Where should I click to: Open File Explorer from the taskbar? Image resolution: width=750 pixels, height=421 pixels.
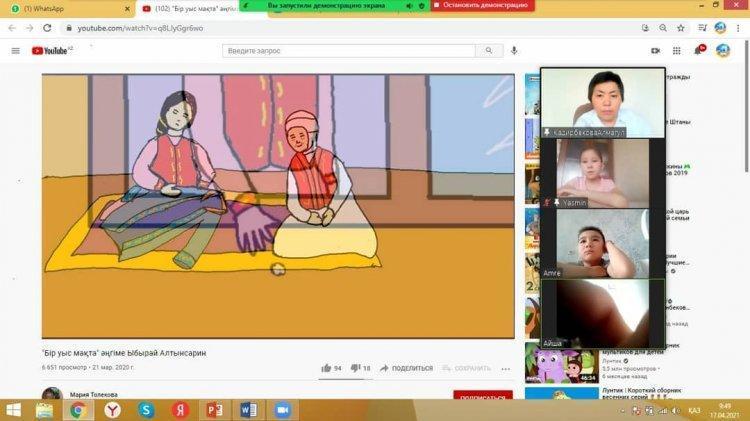point(44,410)
